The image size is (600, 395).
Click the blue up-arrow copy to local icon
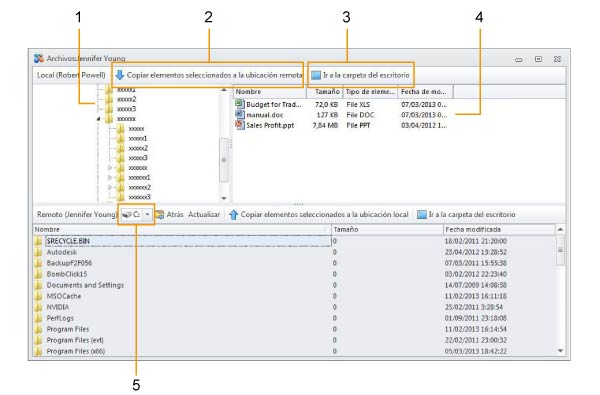[x=233, y=215]
